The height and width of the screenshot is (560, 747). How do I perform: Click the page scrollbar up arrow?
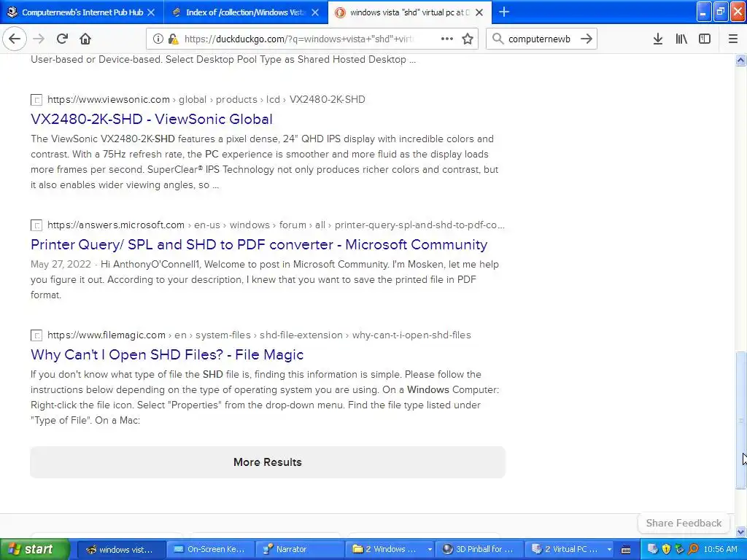[740, 60]
